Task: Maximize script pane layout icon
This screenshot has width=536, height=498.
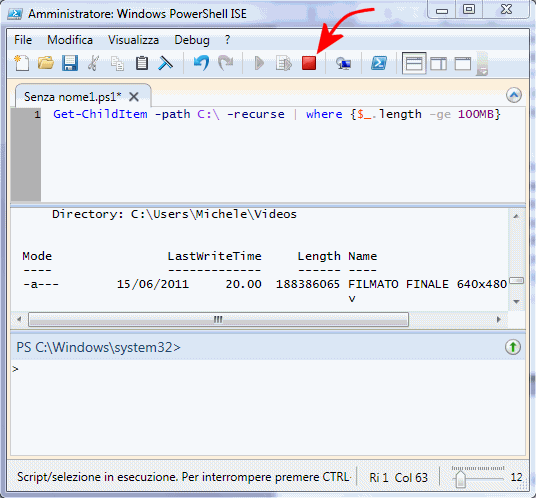Action: coord(463,64)
